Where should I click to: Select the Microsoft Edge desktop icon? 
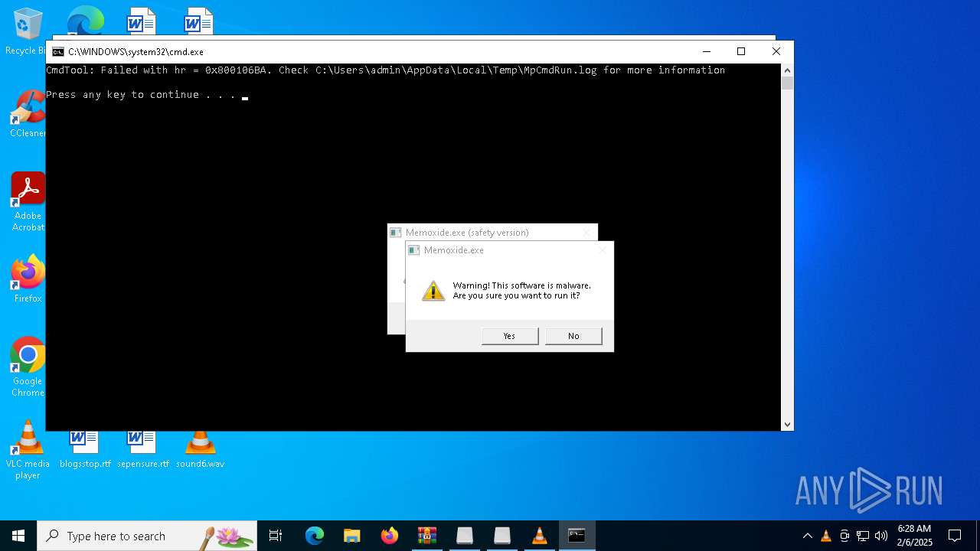point(85,21)
